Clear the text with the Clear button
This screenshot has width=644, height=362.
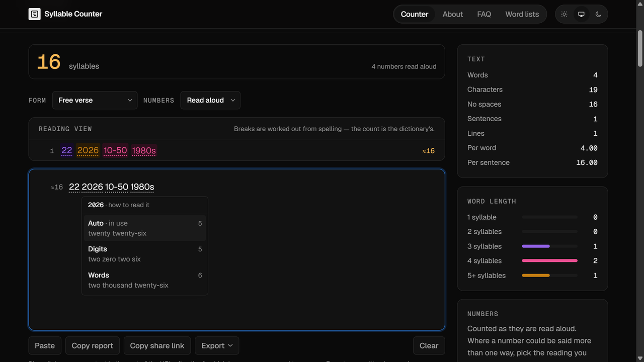(429, 345)
